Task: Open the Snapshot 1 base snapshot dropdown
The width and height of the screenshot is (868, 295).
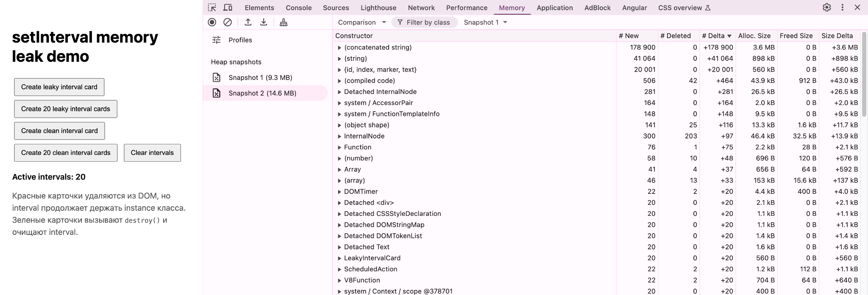Action: [x=486, y=22]
